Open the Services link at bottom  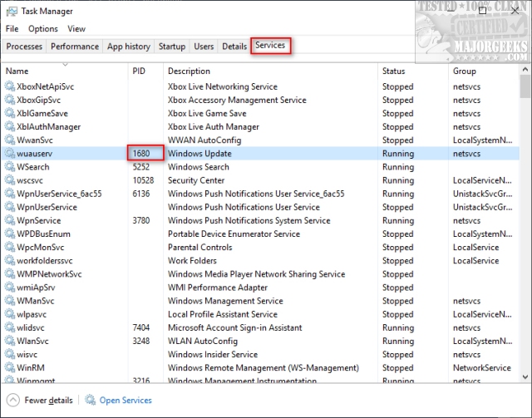126,400
